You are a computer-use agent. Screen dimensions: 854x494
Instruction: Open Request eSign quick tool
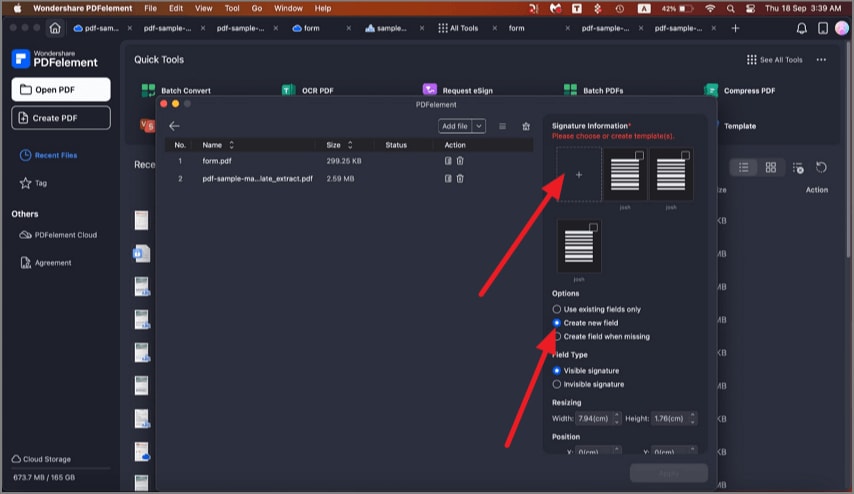pos(458,90)
